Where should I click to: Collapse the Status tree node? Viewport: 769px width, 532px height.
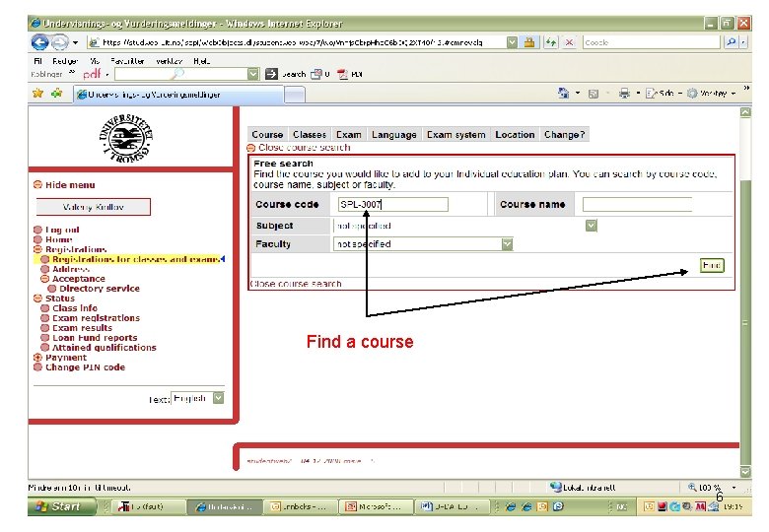pos(37,299)
